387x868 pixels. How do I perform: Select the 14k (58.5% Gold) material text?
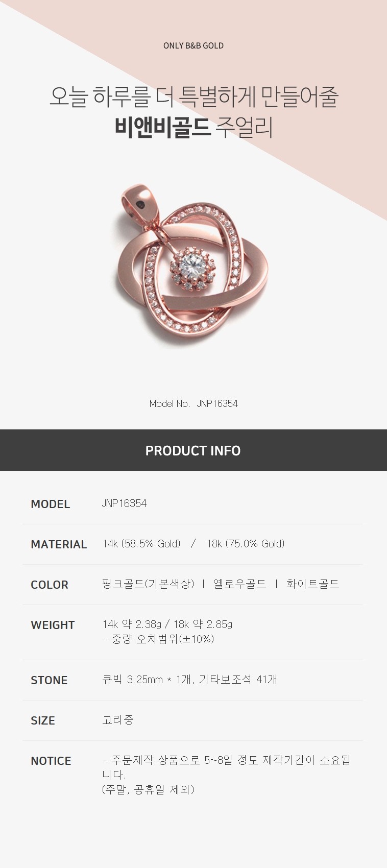[x=141, y=544]
